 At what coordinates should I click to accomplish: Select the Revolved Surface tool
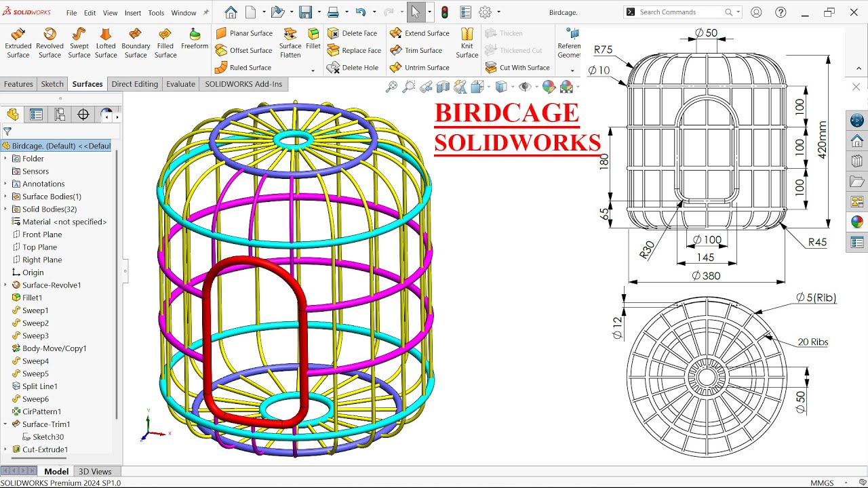coord(50,43)
